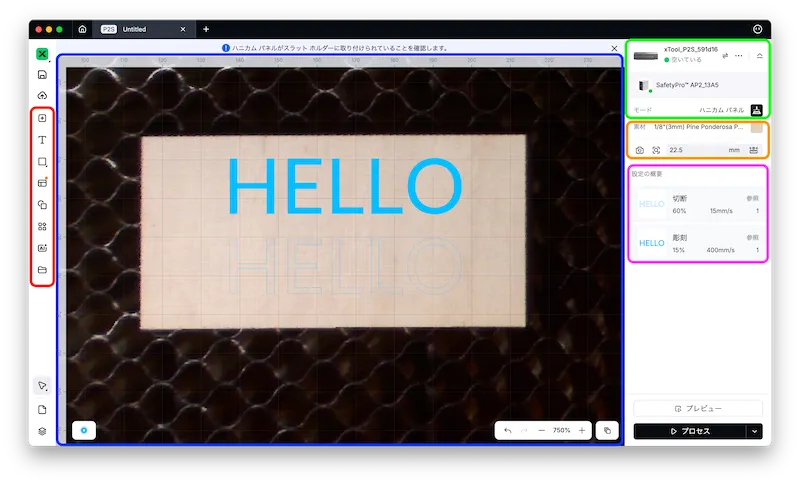Open the Process button dropdown arrow
This screenshot has width=800, height=484.
pos(755,431)
